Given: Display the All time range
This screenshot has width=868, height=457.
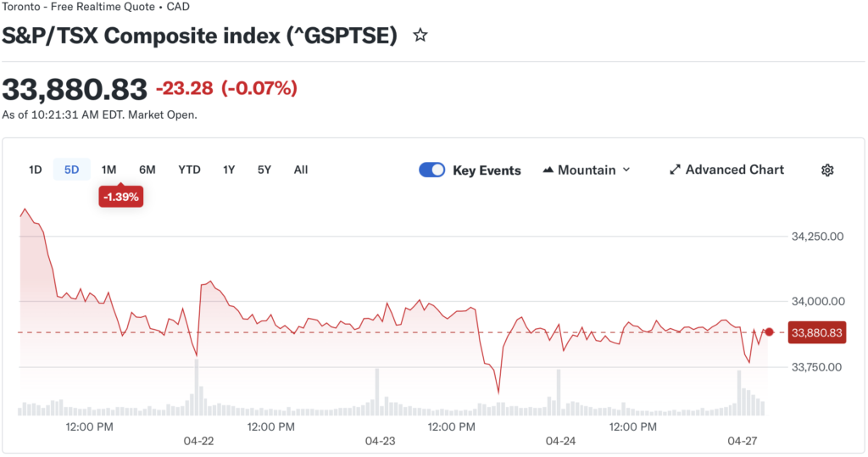Looking at the screenshot, I should coord(301,170).
